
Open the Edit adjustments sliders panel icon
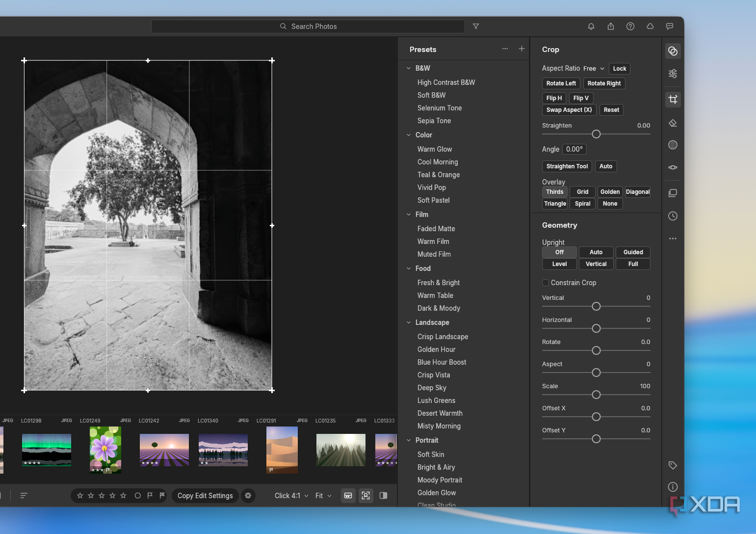(673, 74)
